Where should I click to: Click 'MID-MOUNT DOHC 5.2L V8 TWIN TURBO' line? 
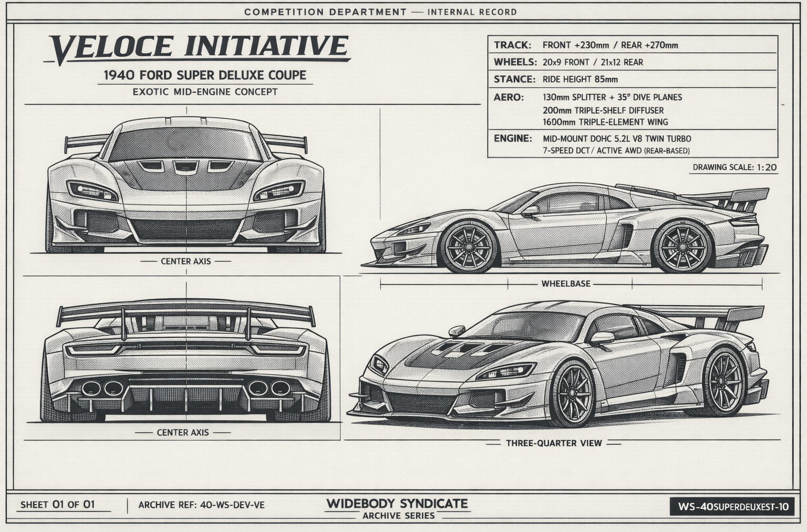tap(617, 139)
